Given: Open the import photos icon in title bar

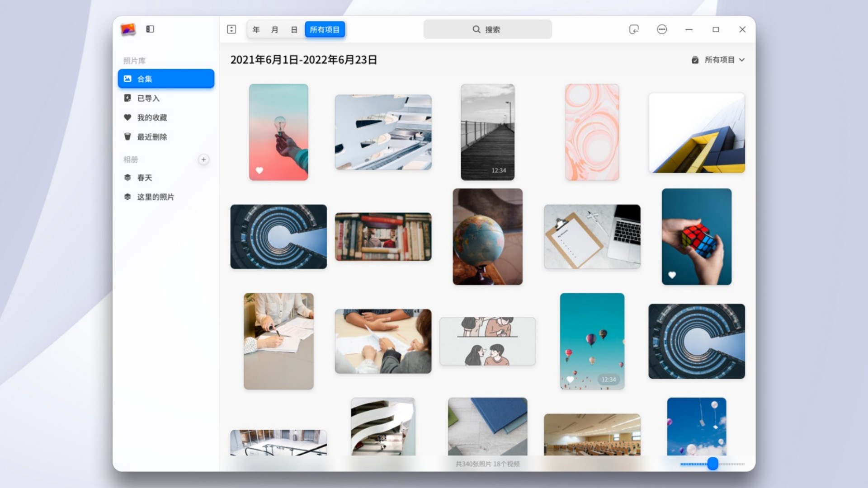Looking at the screenshot, I should coord(634,29).
